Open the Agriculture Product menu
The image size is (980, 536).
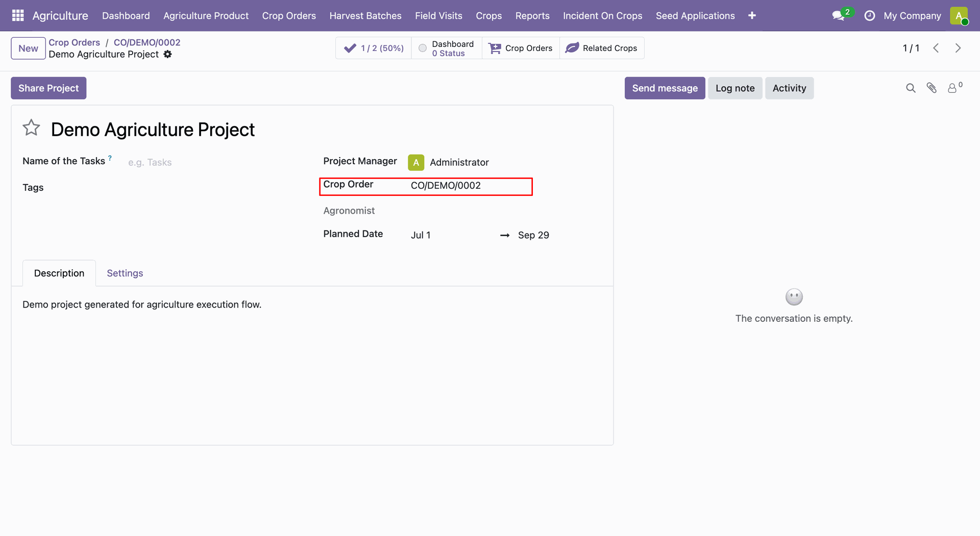coord(206,16)
